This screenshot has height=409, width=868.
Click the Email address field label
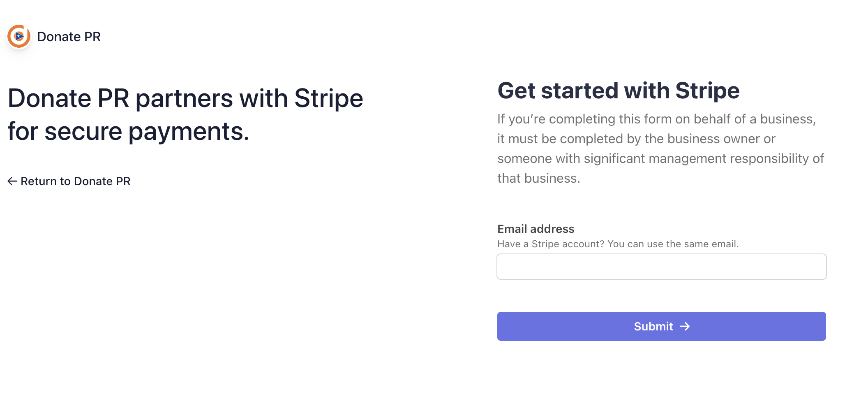coord(536,229)
